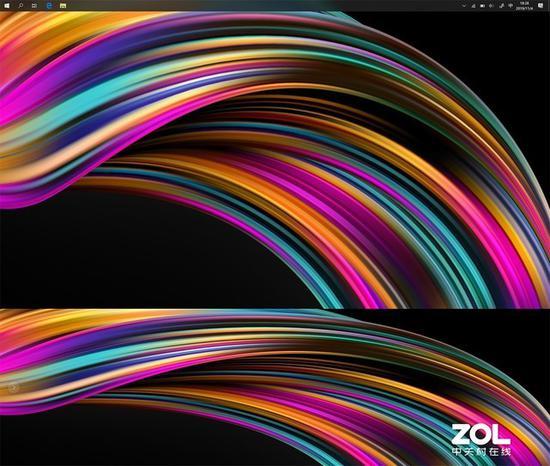Click tray icon between volume and Wi-Fi
The width and height of the screenshot is (550, 466).
(502, 6)
